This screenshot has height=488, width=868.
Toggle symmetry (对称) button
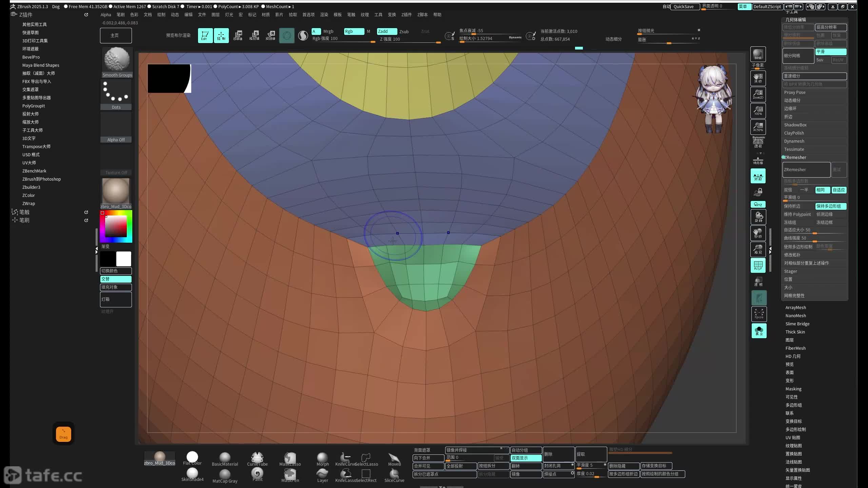(x=758, y=176)
